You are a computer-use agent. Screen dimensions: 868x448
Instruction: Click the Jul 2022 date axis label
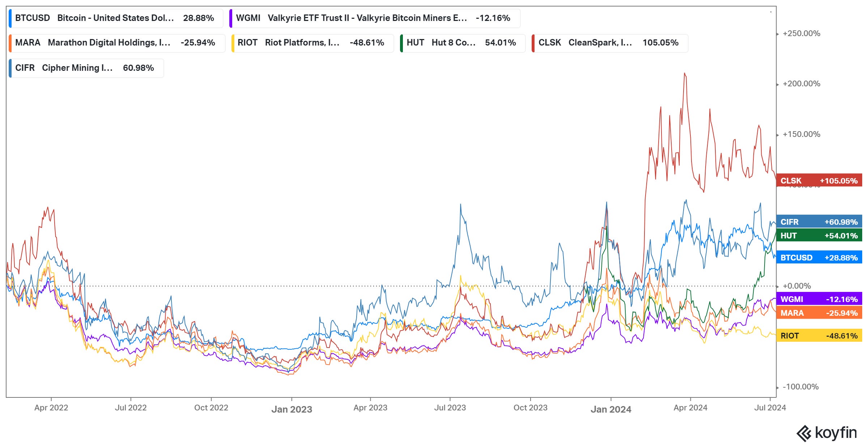pos(131,408)
